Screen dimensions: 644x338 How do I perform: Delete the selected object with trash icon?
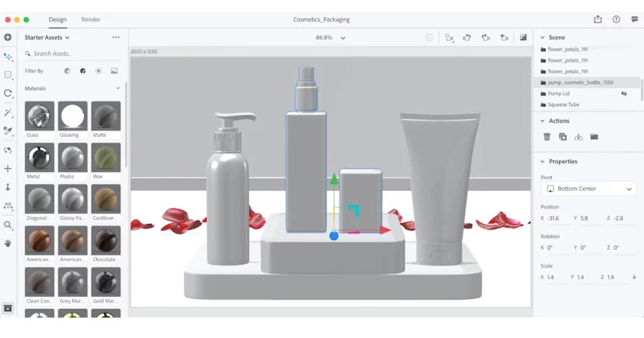pyautogui.click(x=547, y=136)
